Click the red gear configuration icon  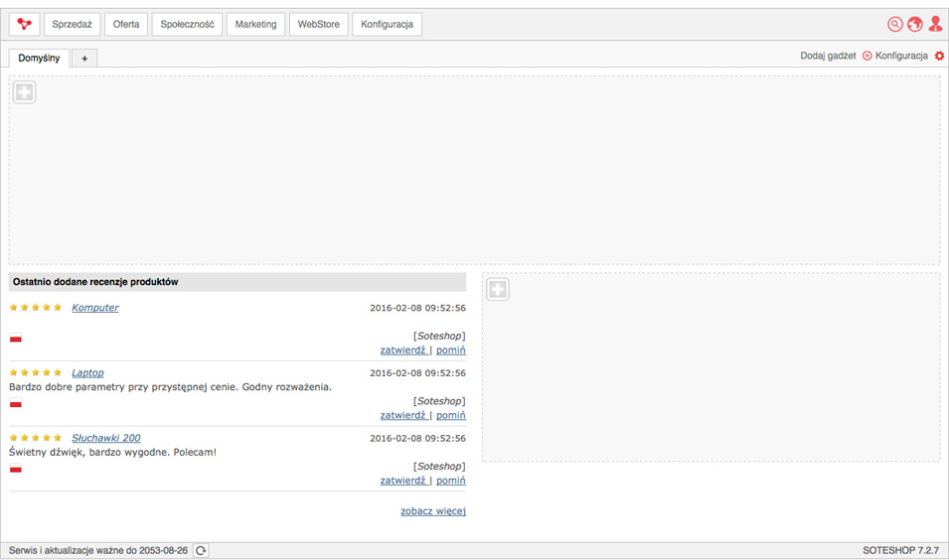[x=939, y=56]
